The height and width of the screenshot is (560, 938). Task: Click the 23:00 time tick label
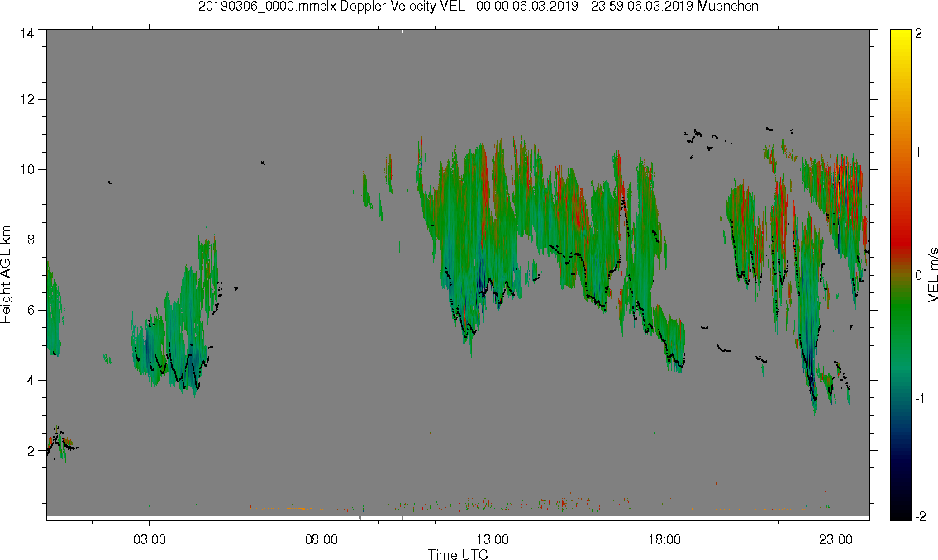click(836, 539)
